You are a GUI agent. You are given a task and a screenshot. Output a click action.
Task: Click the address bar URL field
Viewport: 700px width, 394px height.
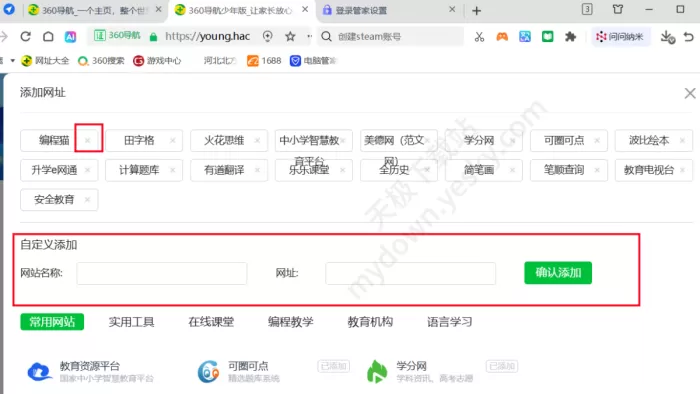coord(208,37)
